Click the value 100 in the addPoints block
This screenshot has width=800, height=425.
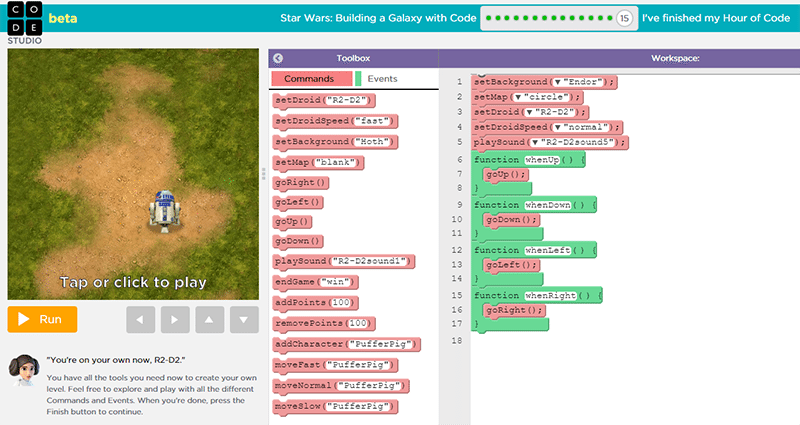point(342,303)
